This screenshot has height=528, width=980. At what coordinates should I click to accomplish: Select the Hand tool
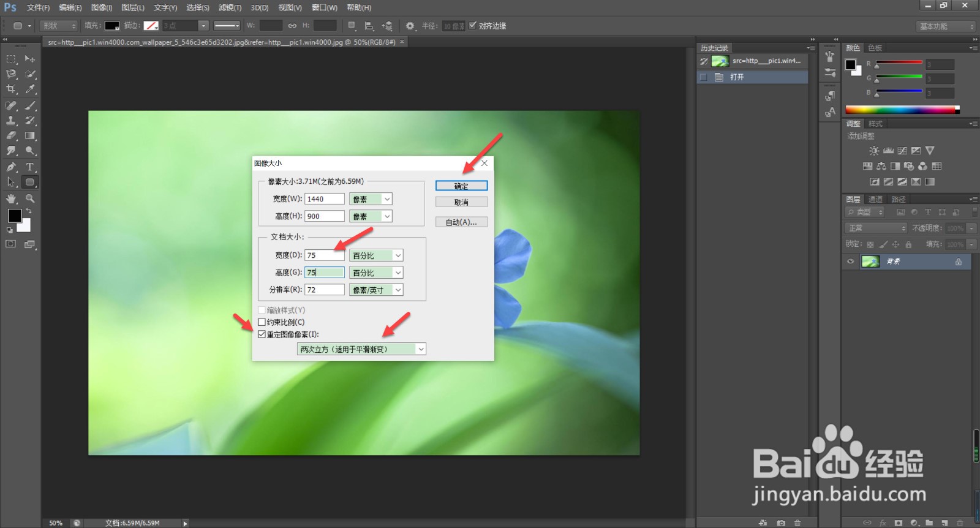point(11,198)
